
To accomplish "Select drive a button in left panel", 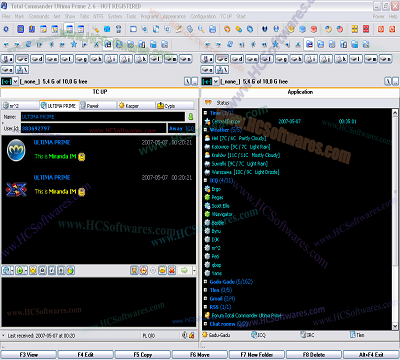I will (x=7, y=59).
